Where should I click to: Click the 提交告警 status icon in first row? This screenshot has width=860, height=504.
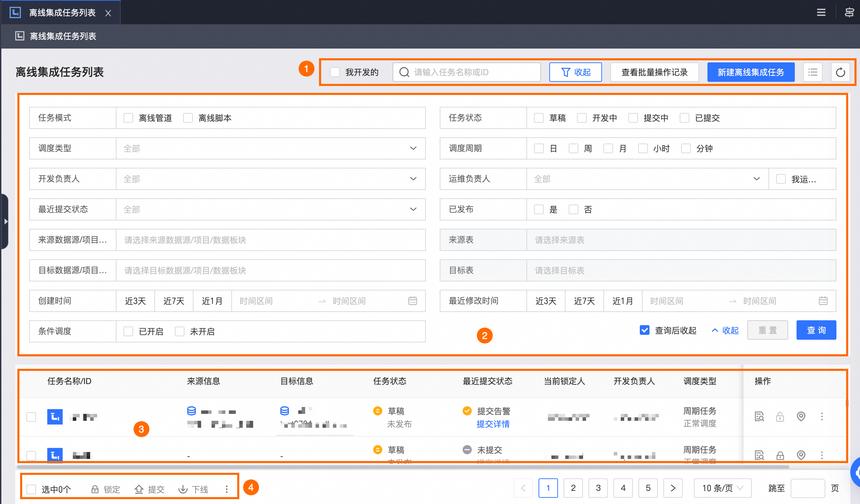pyautogui.click(x=467, y=411)
